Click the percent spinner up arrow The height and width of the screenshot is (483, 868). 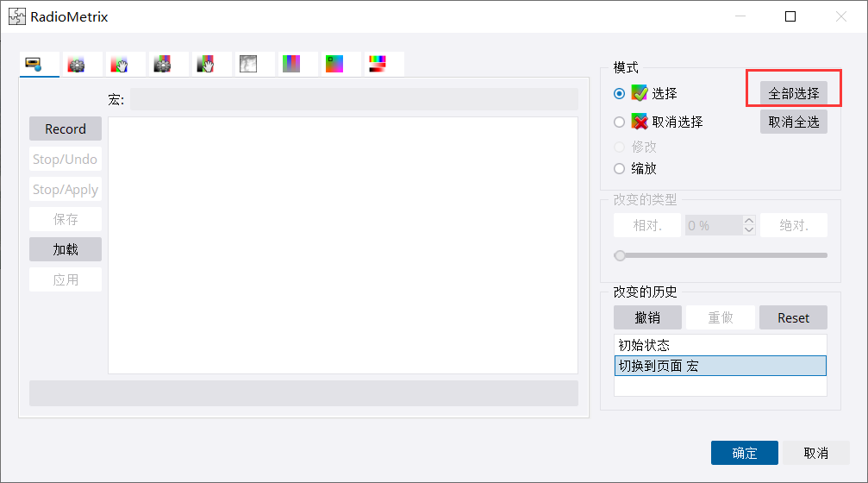(x=749, y=221)
